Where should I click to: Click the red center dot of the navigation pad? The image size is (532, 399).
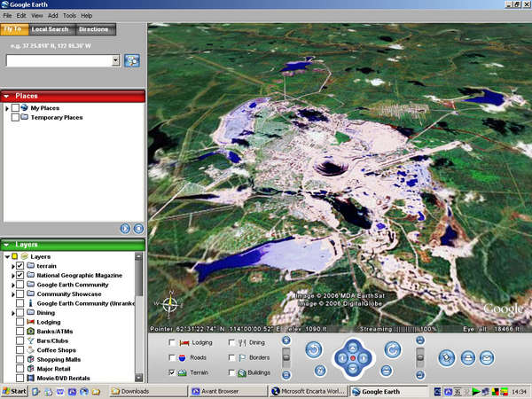coord(353,358)
